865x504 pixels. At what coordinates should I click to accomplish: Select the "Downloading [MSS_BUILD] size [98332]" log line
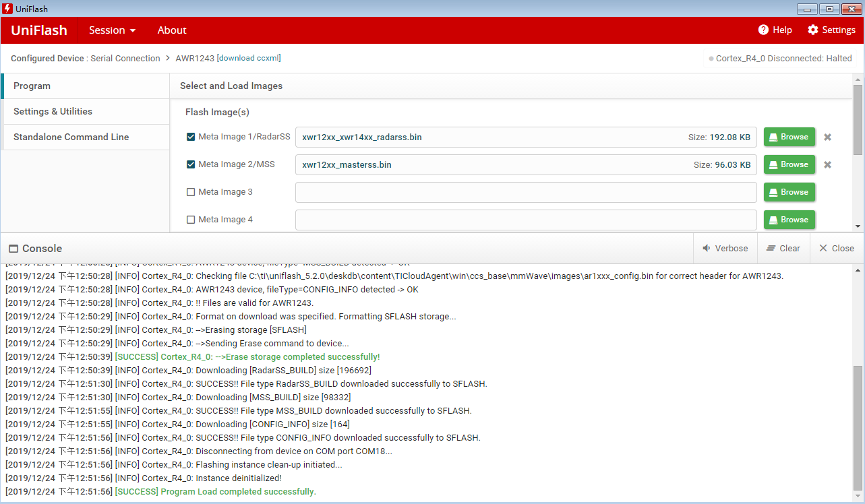pyautogui.click(x=178, y=398)
